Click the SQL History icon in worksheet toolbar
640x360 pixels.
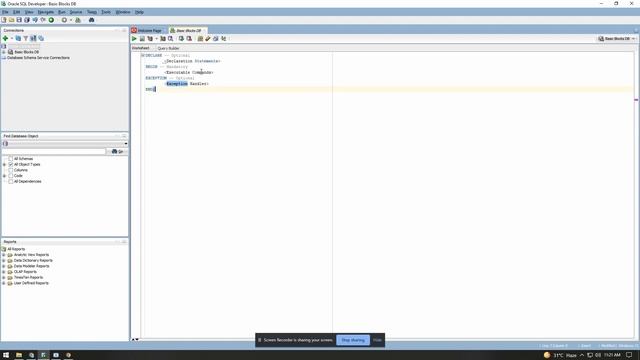tap(216, 39)
